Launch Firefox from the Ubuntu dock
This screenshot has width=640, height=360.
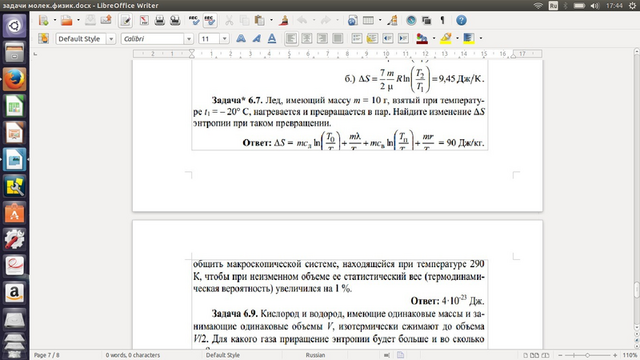click(x=15, y=79)
